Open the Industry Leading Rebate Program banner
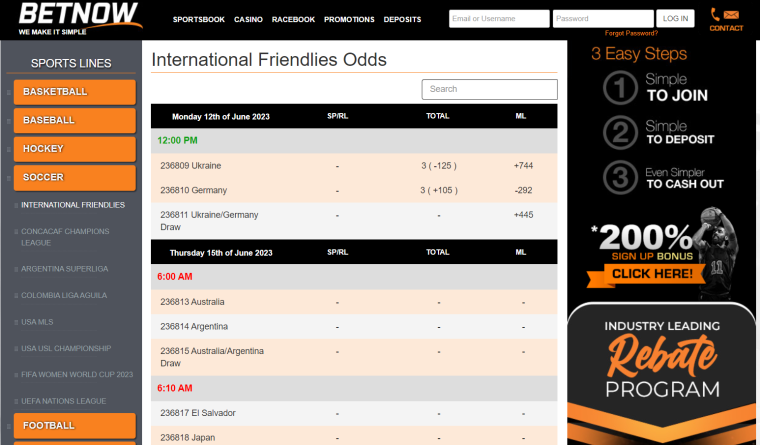This screenshot has width=760, height=445. 662,373
